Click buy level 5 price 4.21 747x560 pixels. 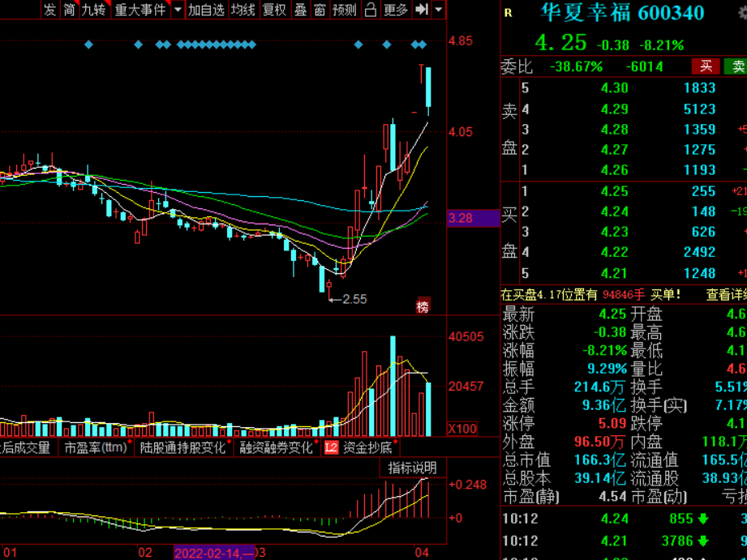pyautogui.click(x=615, y=273)
